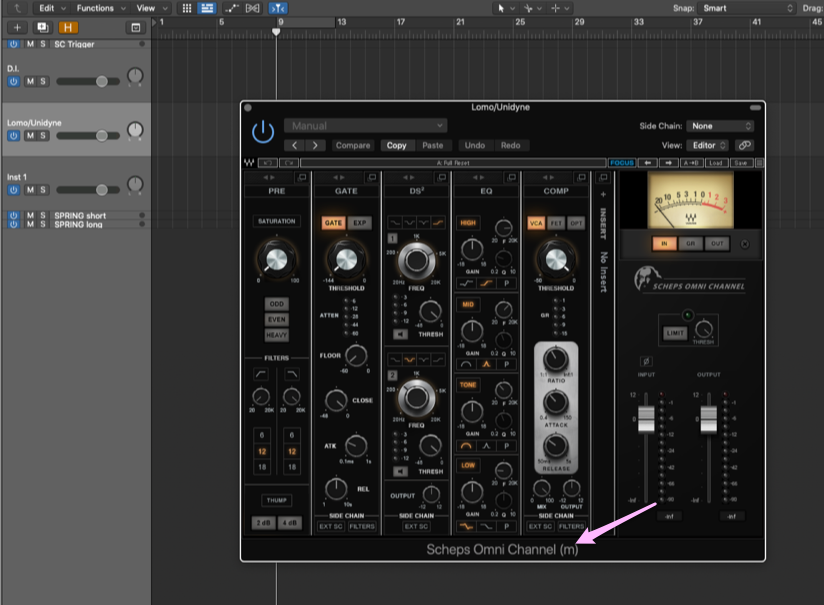Expand the GATE module window icon
Viewport: 824px width, 605px height.
[372, 178]
